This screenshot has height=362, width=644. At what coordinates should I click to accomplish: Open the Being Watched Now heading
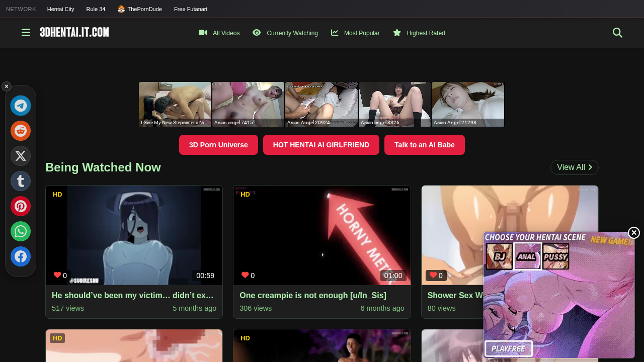[103, 167]
